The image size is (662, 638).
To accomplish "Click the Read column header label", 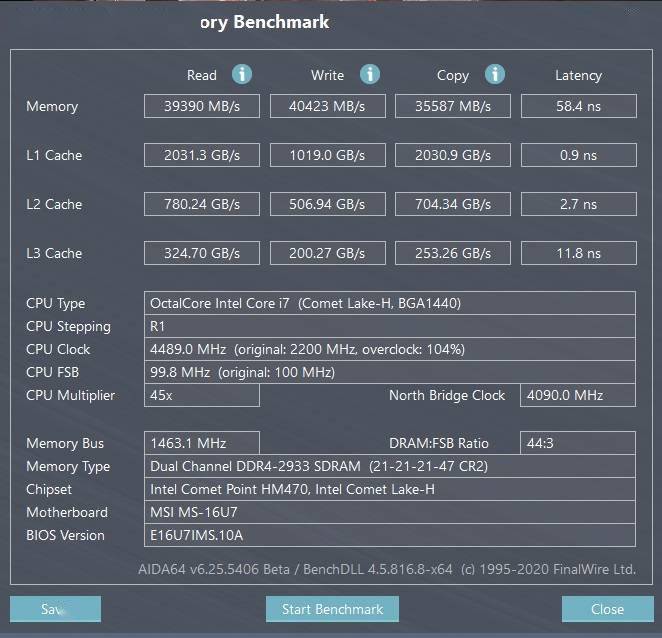I will tap(202, 75).
